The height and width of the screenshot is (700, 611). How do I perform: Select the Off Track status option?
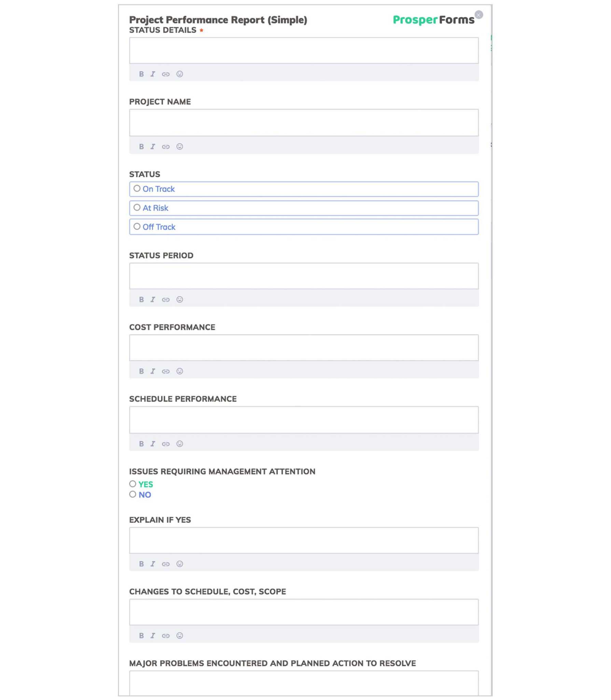click(137, 226)
